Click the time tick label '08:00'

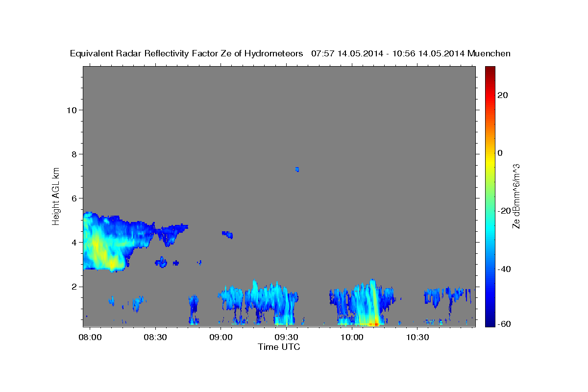pos(90,338)
